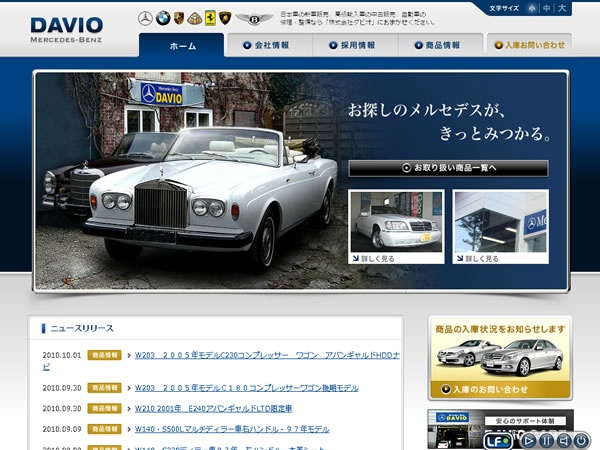Viewport: 600px width, 450px height.
Task: Click the date 2010.09.09
Action: pos(62,429)
